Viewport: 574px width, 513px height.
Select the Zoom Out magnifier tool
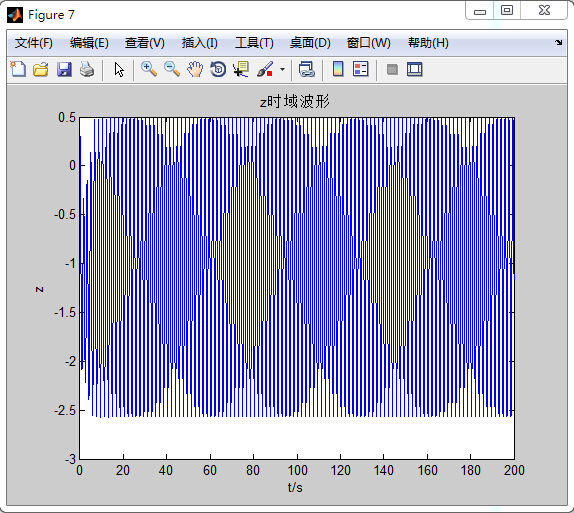tap(172, 69)
